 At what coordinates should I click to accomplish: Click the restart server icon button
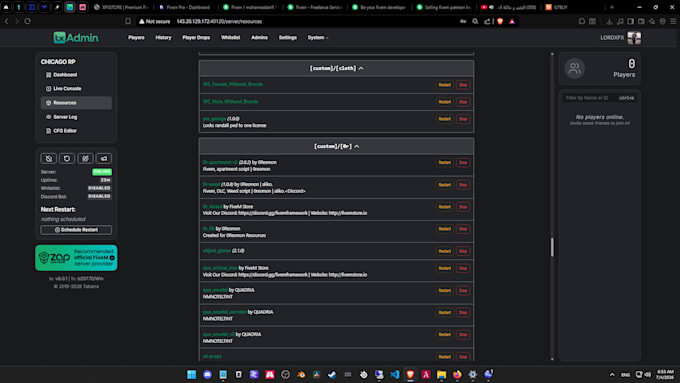click(67, 158)
